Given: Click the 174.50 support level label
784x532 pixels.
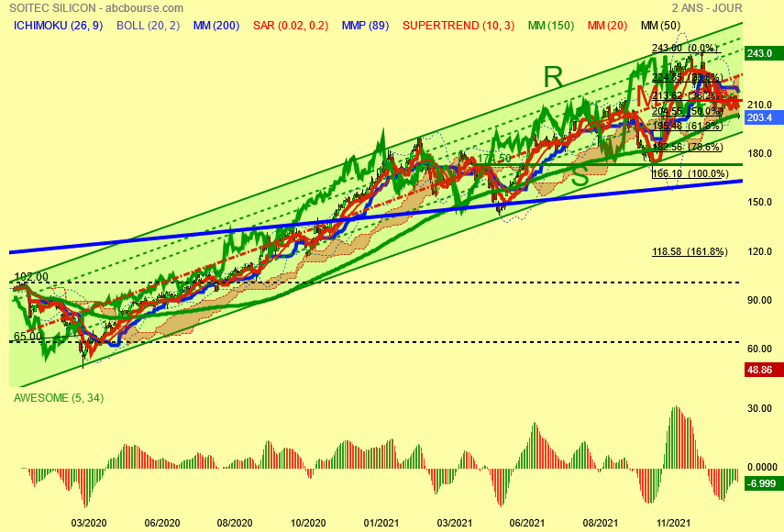Looking at the screenshot, I should tap(494, 159).
